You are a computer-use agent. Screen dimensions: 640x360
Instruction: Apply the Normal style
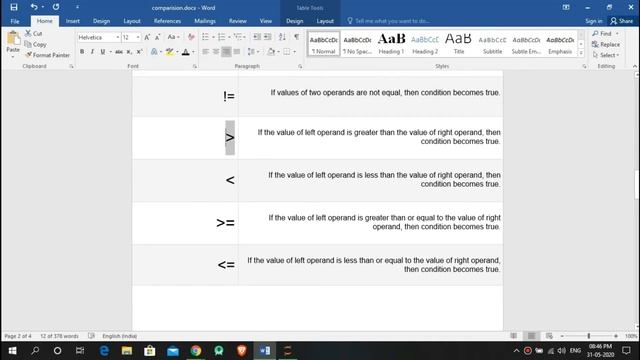tap(323, 44)
